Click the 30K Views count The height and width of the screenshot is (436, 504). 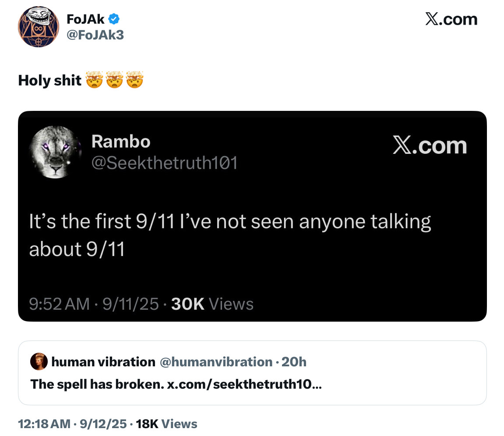pos(212,304)
